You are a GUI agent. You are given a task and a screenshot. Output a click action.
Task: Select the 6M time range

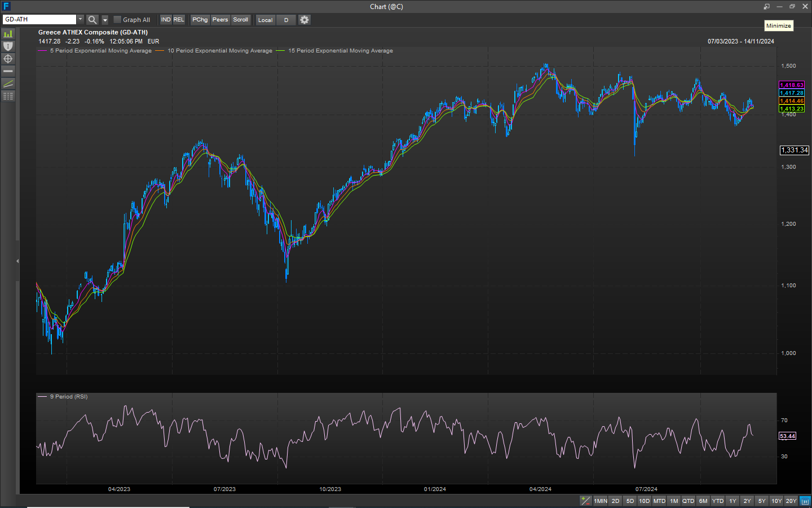point(703,501)
